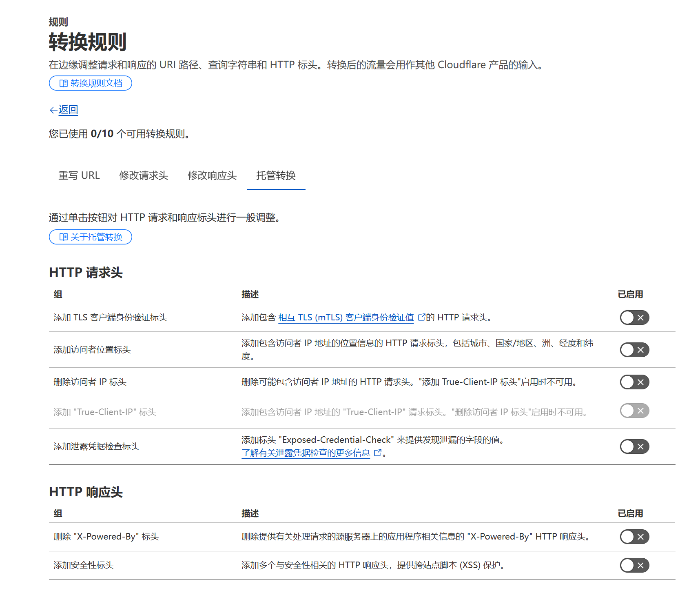
Task: Follow the 相互 TLS (mTLS) 客户端身份验证值 link
Action: pos(346,318)
